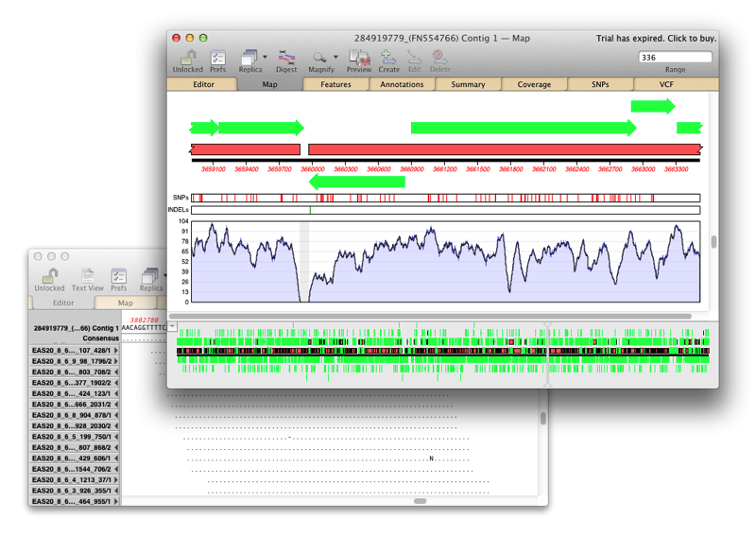Open Prefs in the back Editor window
Viewport: 756px width, 537px height.
click(x=119, y=281)
